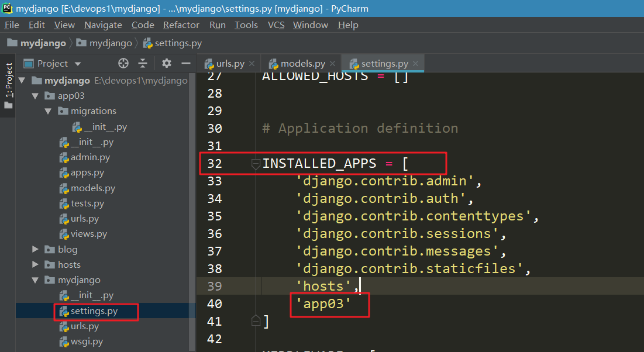Select apps.py in the project tree
This screenshot has height=352, width=644.
point(82,172)
